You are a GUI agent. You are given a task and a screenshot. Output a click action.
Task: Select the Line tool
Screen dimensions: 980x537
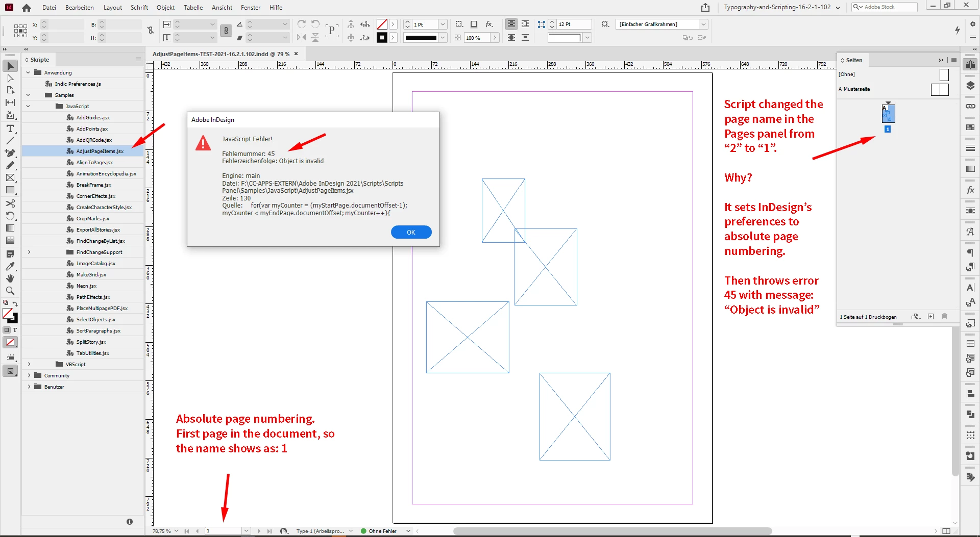[10, 141]
